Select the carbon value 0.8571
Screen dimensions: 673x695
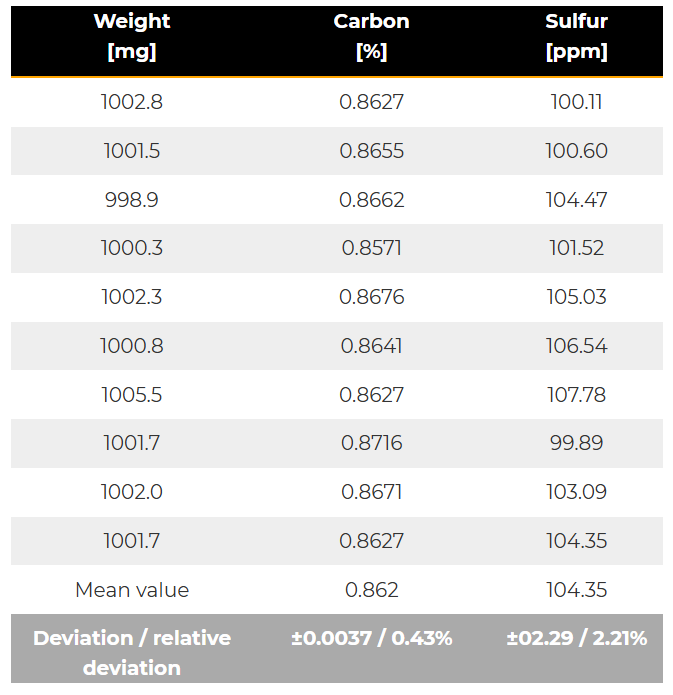[x=371, y=248]
